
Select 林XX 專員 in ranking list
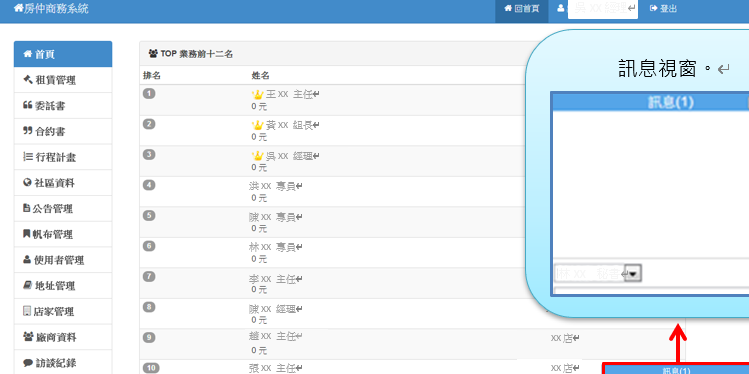[276, 247]
